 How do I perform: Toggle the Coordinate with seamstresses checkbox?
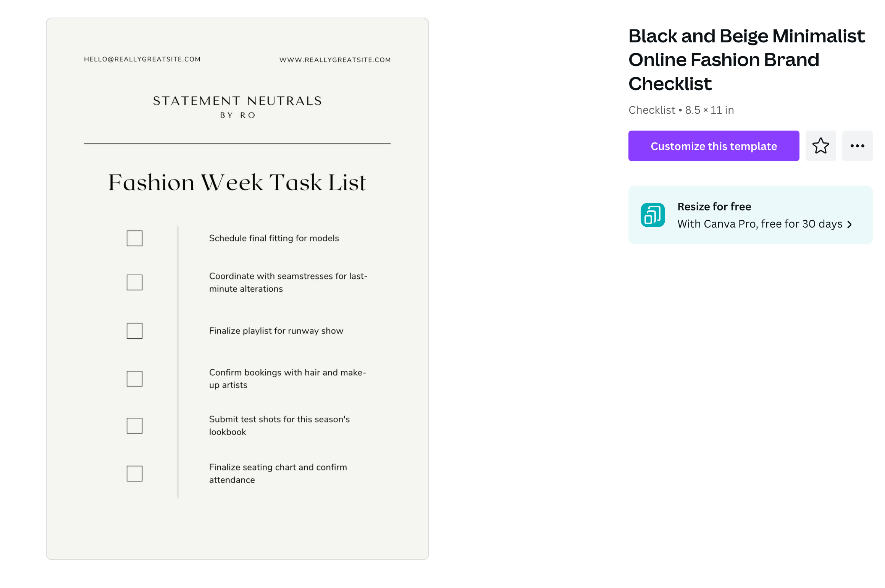point(135,281)
